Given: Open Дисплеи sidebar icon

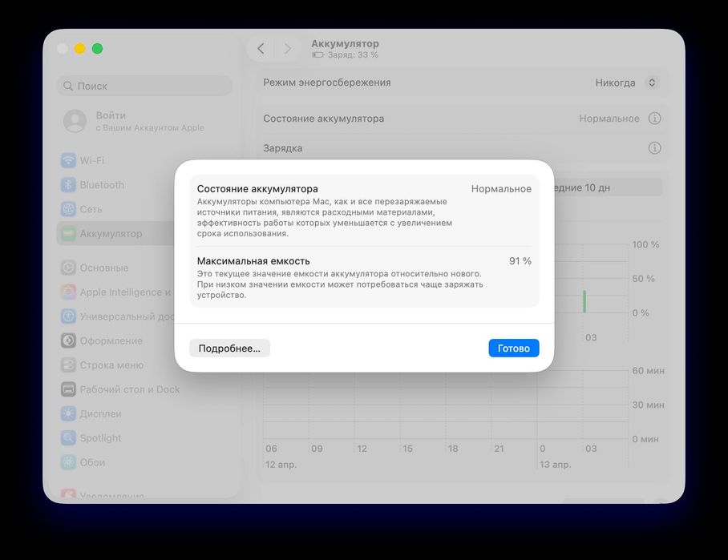Looking at the screenshot, I should pyautogui.click(x=68, y=413).
